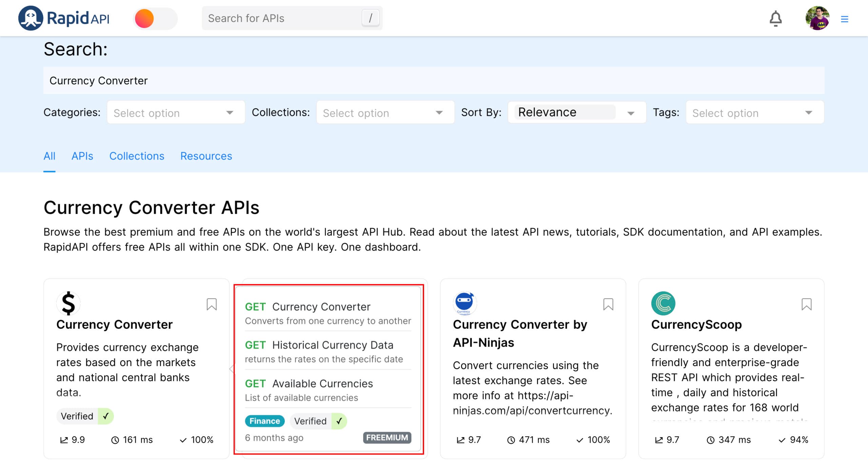Click the 9.7 score on API-Ninjas card

coord(469,440)
